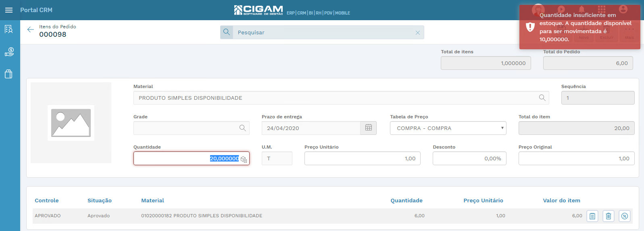Viewport: 644px width, 231px height.
Task: Click the back arrow next to Itens do Pedido
Action: (30, 29)
